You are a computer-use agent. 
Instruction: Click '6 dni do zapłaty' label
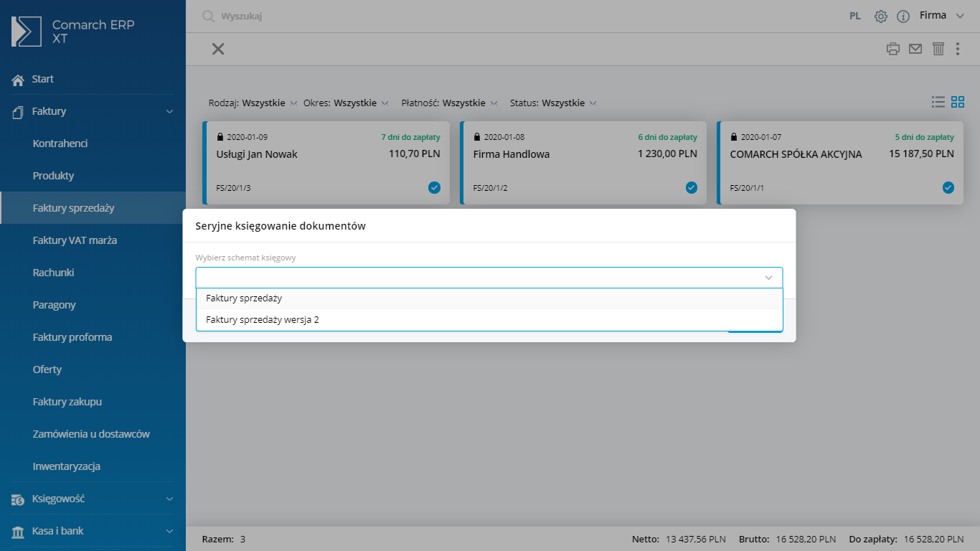[667, 136]
